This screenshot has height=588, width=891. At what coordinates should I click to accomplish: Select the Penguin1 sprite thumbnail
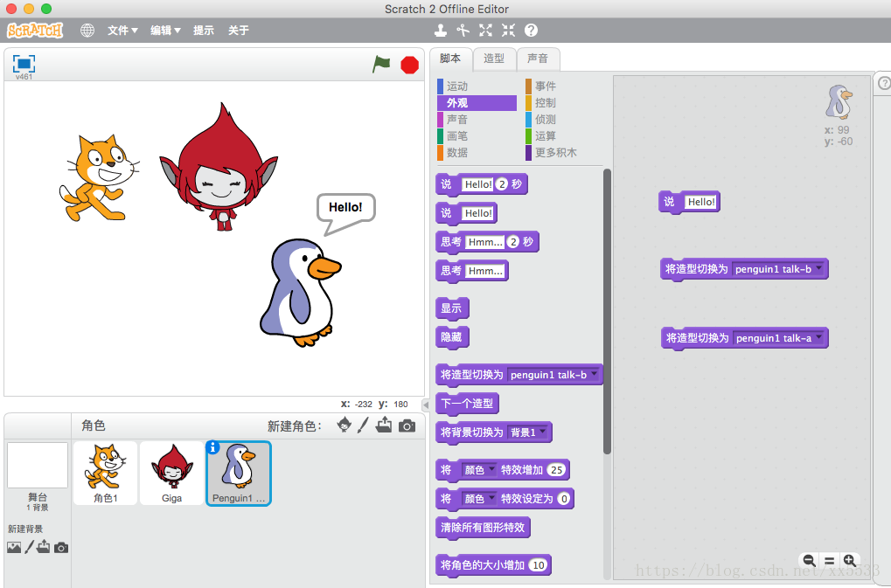tap(239, 473)
